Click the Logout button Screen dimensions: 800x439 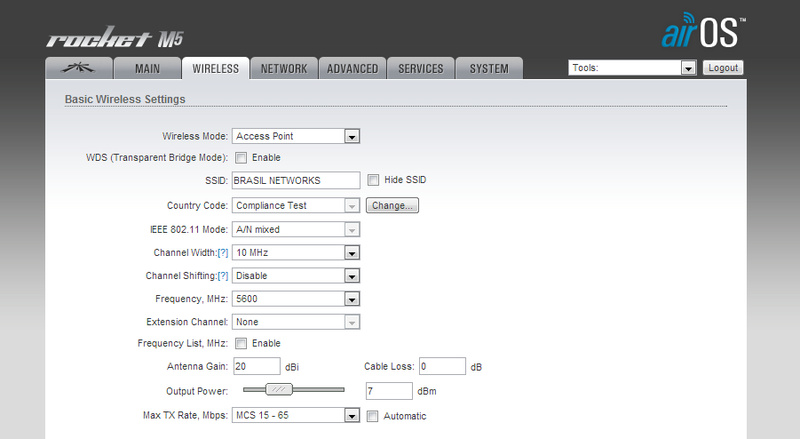coord(723,67)
